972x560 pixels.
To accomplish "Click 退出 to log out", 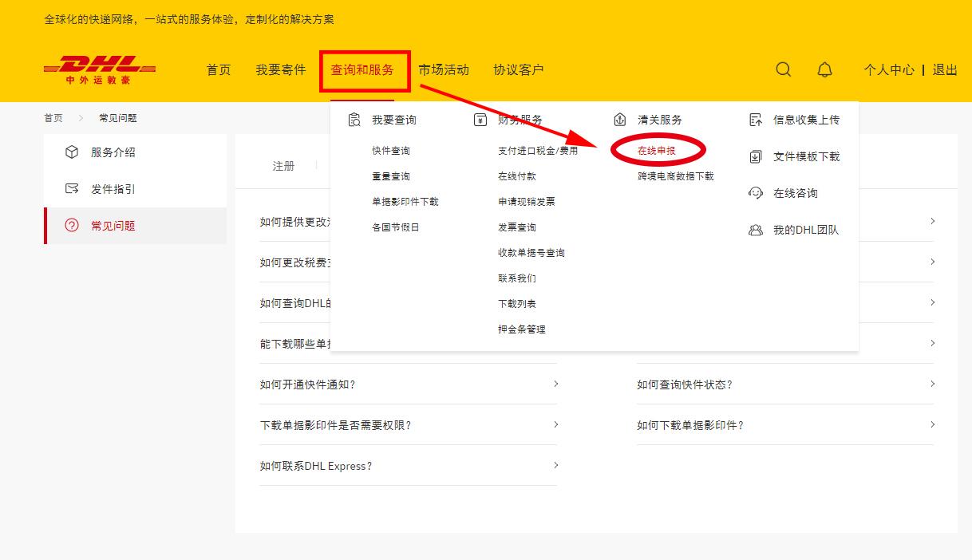I will (x=946, y=69).
